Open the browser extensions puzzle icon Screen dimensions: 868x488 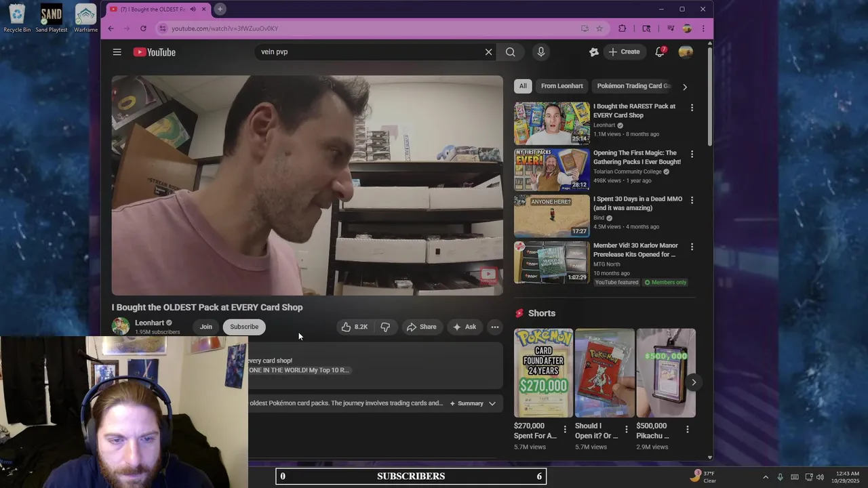pos(622,28)
